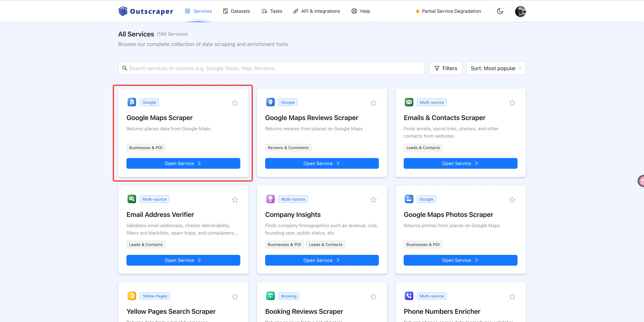
Task: Open Service for Google Maps Scraper
Action: (x=183, y=163)
